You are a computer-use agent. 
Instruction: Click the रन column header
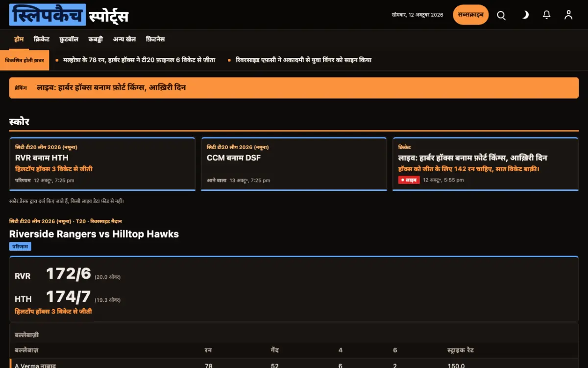coord(208,350)
